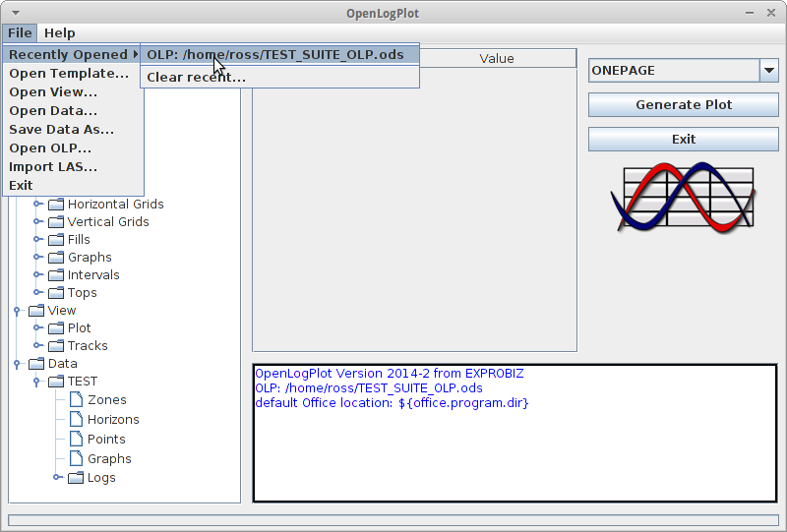
Task: Expand the Intervals tree node
Action: click(37, 274)
